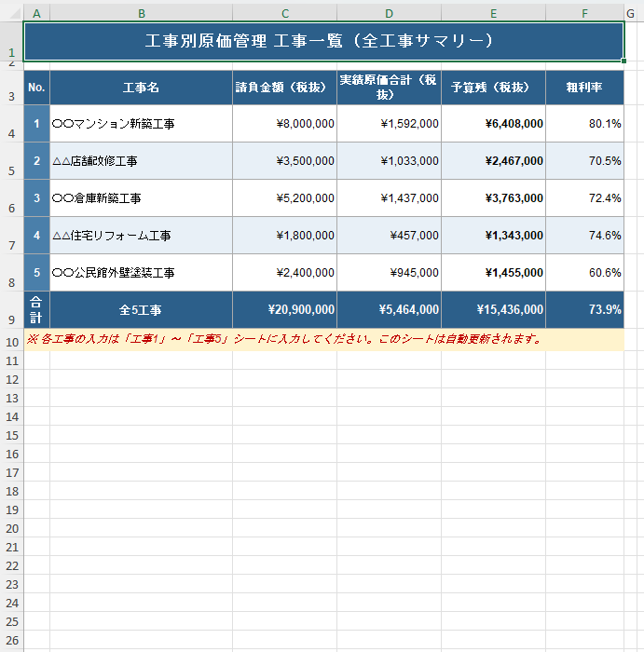The image size is (644, 652).
Task: Click the Select All corner triangle
Action: point(11,13)
